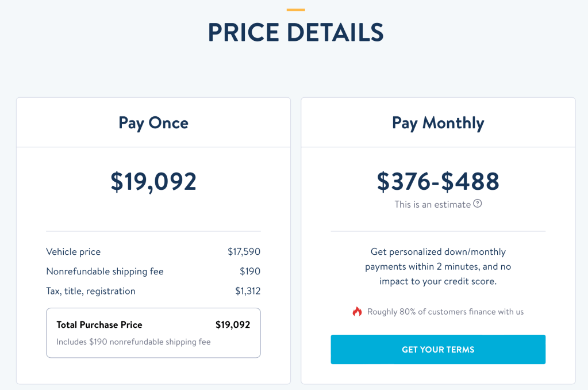Click the $376-$488 monthly estimate amount

438,181
